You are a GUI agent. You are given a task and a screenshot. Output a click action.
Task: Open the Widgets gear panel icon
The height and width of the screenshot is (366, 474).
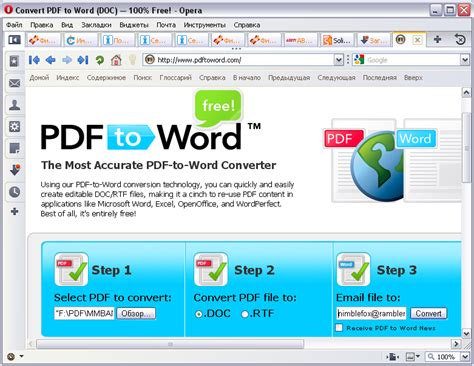14,126
